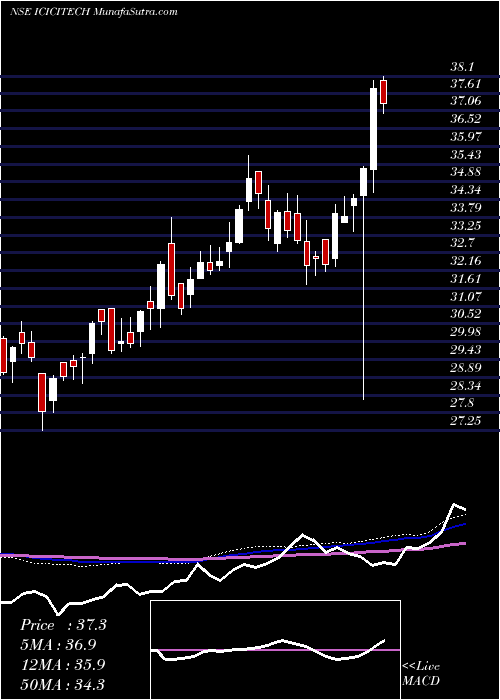Click the 50MA : 34.3 readout
500x700 pixels.
(x=62, y=684)
